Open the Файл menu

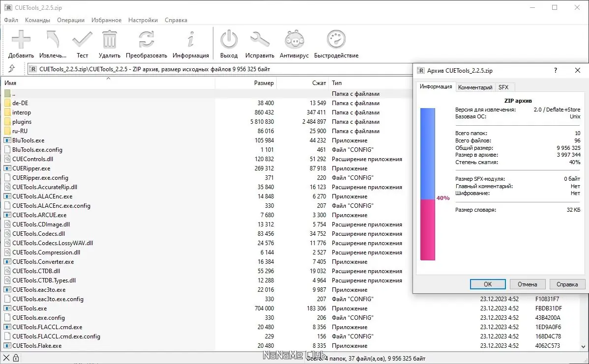click(11, 20)
